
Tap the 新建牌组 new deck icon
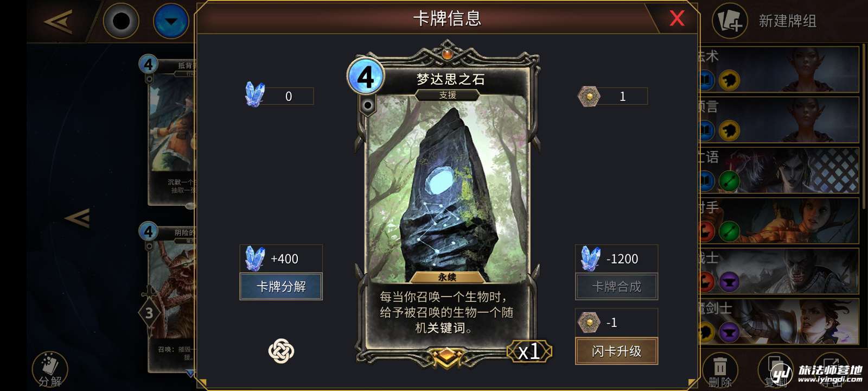[730, 21]
